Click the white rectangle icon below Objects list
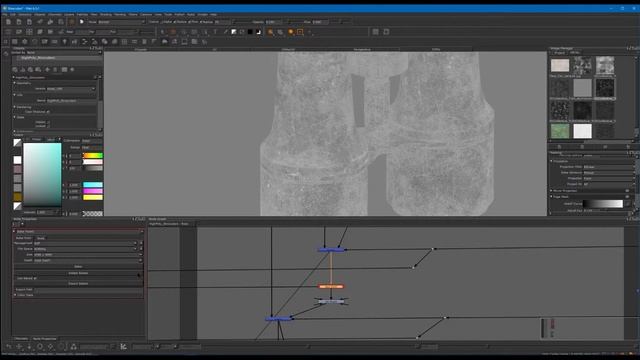The image size is (640, 360). pyautogui.click(x=64, y=69)
